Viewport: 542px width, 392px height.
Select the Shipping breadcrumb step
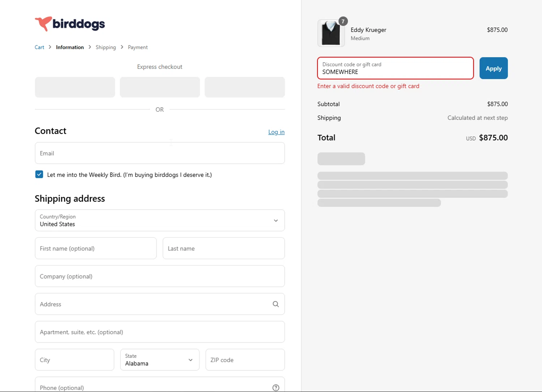point(106,47)
